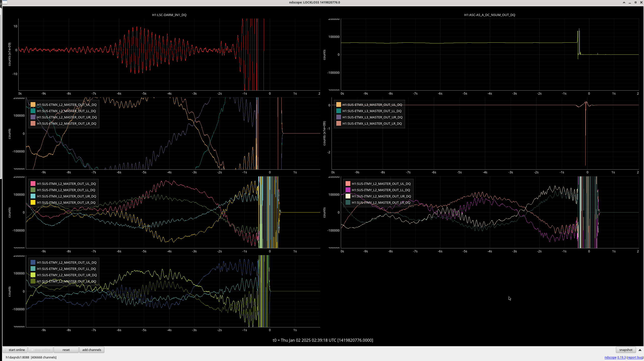
Task: Click the ITMY_L2_MASTER_OUT_UL_DQ legend swatch
Action: point(348,184)
